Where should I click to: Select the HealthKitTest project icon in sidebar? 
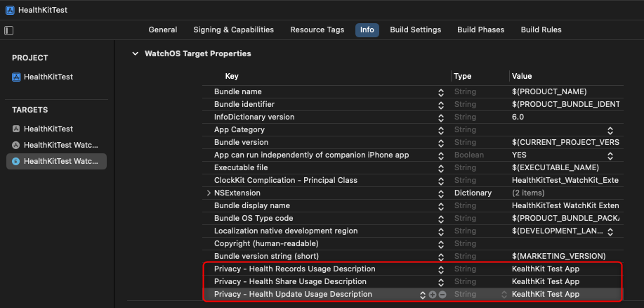click(x=17, y=77)
